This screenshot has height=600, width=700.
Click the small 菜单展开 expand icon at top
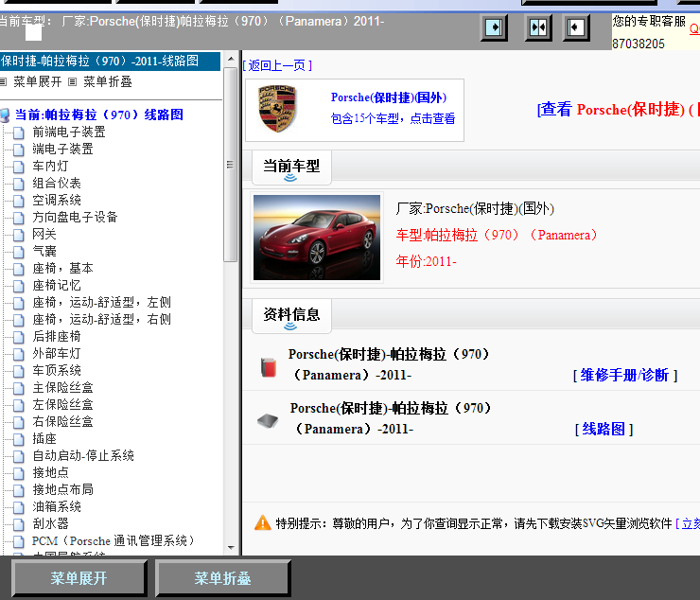click(3, 81)
